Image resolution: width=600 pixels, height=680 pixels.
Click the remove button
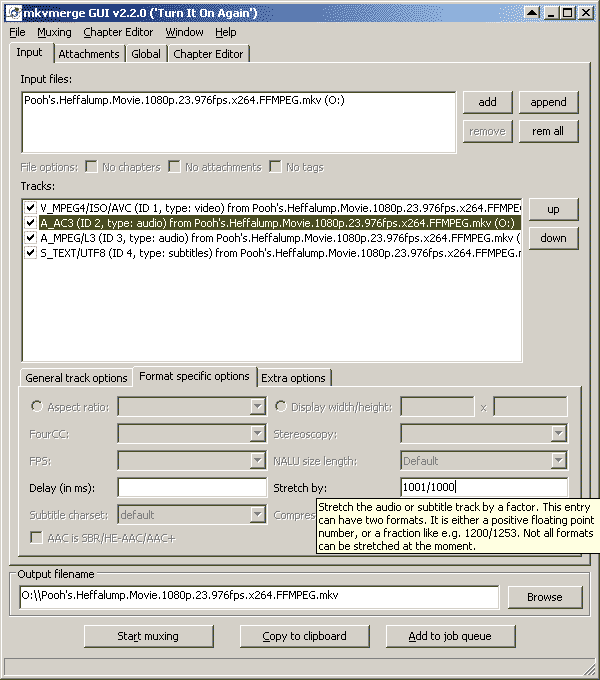click(488, 131)
